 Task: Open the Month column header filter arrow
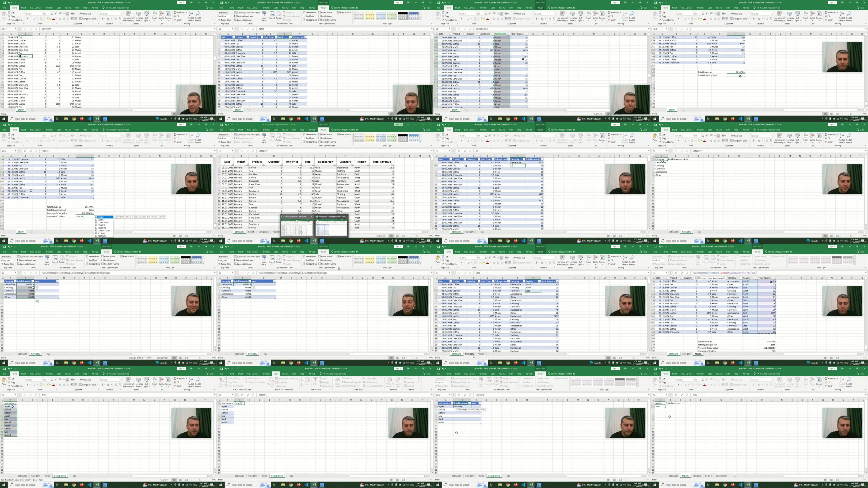[x=247, y=164]
